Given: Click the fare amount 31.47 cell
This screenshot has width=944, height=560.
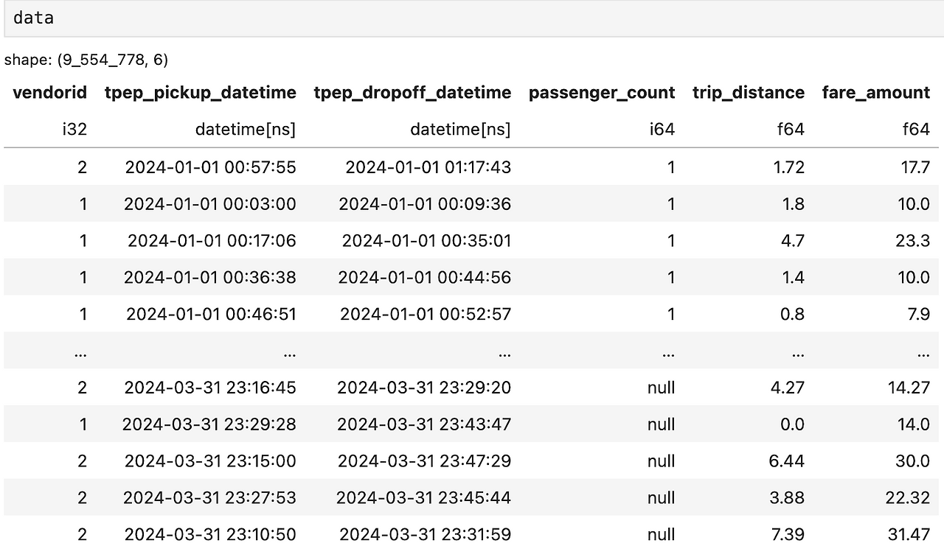Looking at the screenshot, I should point(909,534).
